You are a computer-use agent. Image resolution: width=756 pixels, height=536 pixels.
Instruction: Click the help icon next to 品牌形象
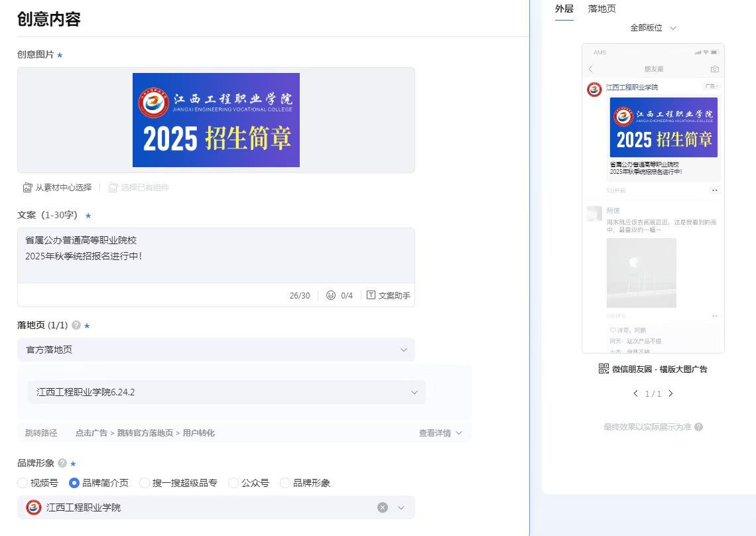pyautogui.click(x=62, y=463)
